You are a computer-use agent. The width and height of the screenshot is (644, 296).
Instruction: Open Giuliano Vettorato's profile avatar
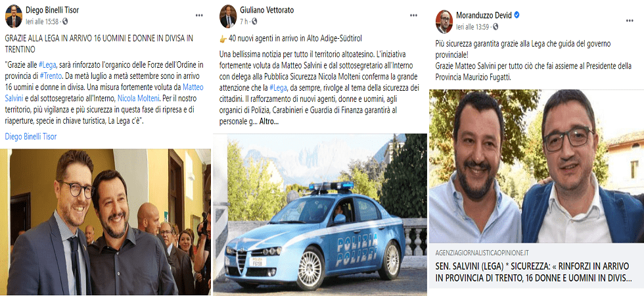(228, 16)
